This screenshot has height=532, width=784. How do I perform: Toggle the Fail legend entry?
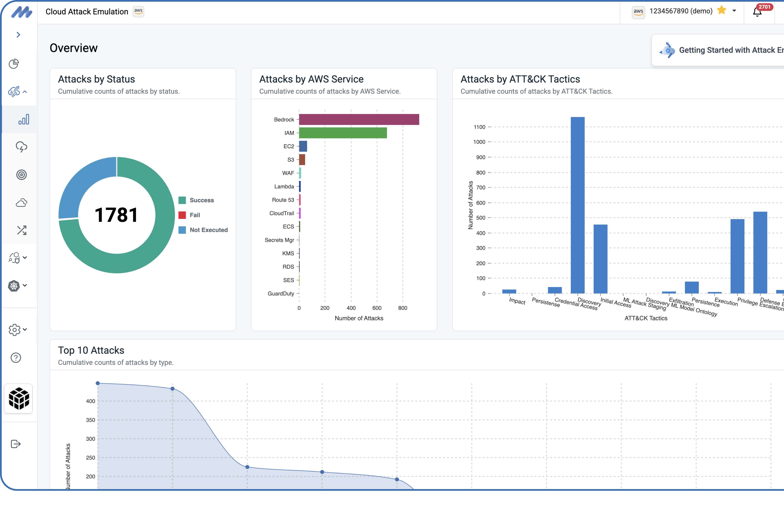click(189, 215)
